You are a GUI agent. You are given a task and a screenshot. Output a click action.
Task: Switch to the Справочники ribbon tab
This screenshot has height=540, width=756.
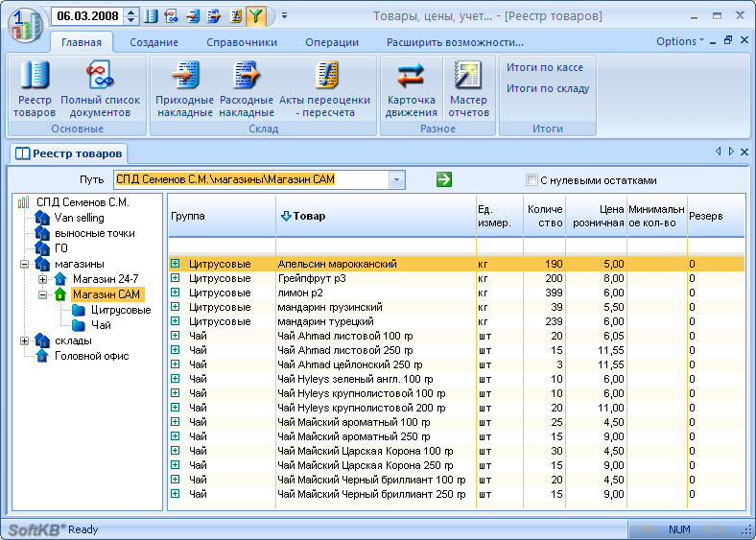(x=242, y=42)
